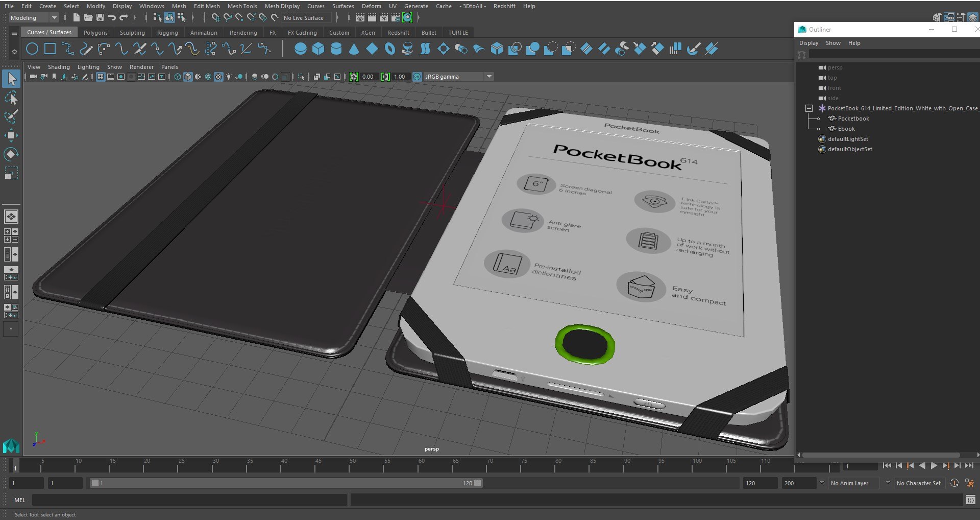Open the Script Editor icon beside command line
The image size is (980, 520).
(971, 500)
